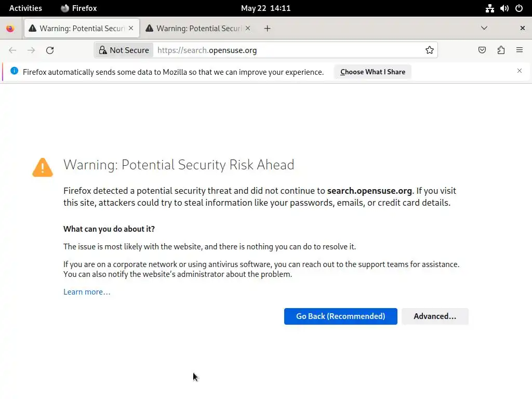Expand the list all tabs chevron

(x=484, y=29)
